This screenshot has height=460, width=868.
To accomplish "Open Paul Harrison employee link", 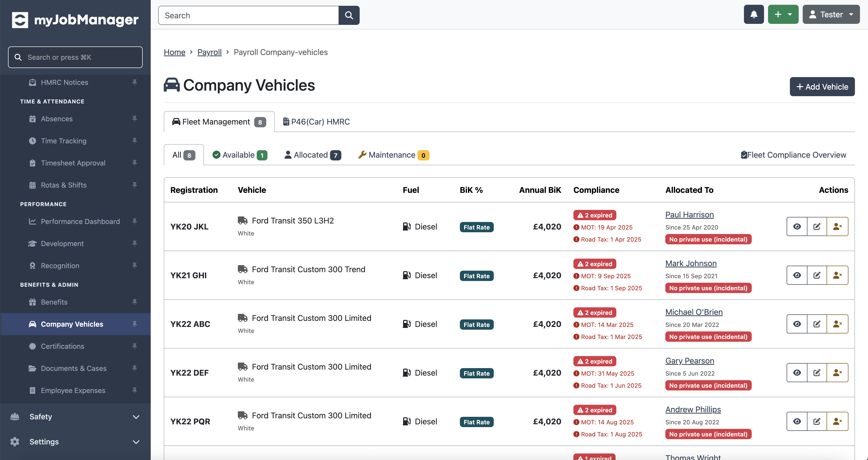I will click(x=689, y=214).
